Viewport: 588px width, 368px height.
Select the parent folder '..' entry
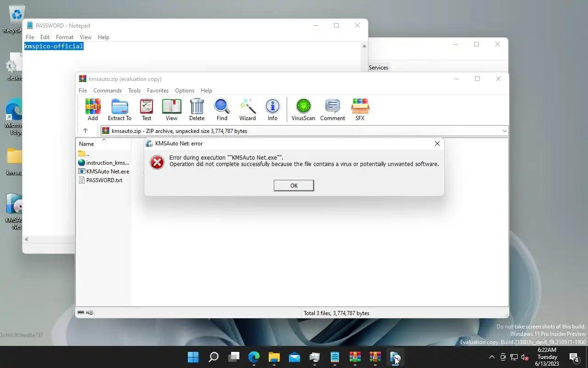(84, 154)
